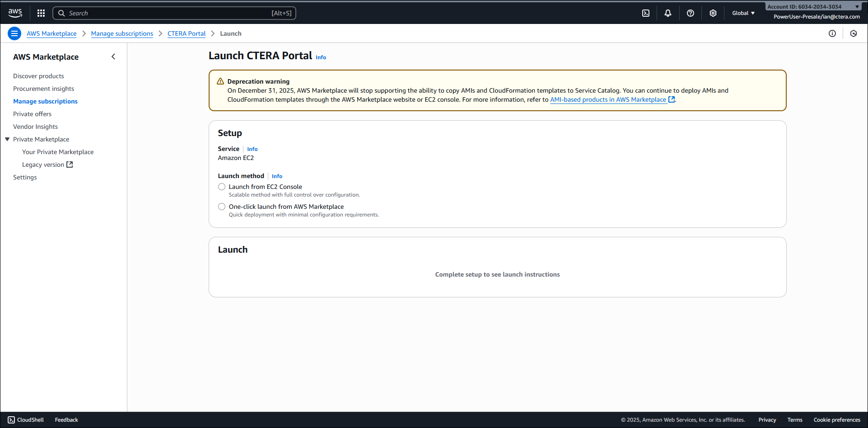
Task: Open Manage subscriptions in sidebar
Action: [x=45, y=101]
